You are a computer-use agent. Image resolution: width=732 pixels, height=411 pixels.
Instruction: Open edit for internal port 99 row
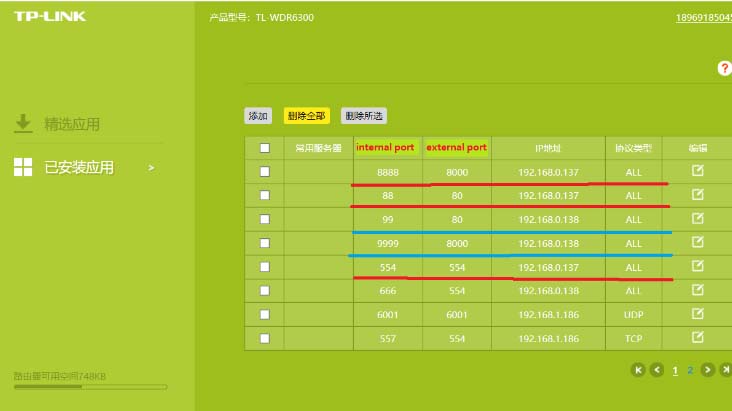(x=697, y=218)
